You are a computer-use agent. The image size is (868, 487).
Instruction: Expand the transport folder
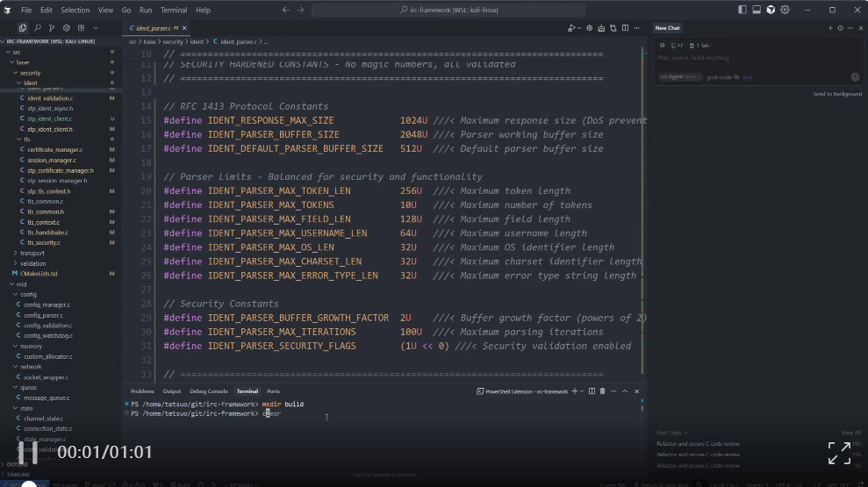[x=32, y=253]
